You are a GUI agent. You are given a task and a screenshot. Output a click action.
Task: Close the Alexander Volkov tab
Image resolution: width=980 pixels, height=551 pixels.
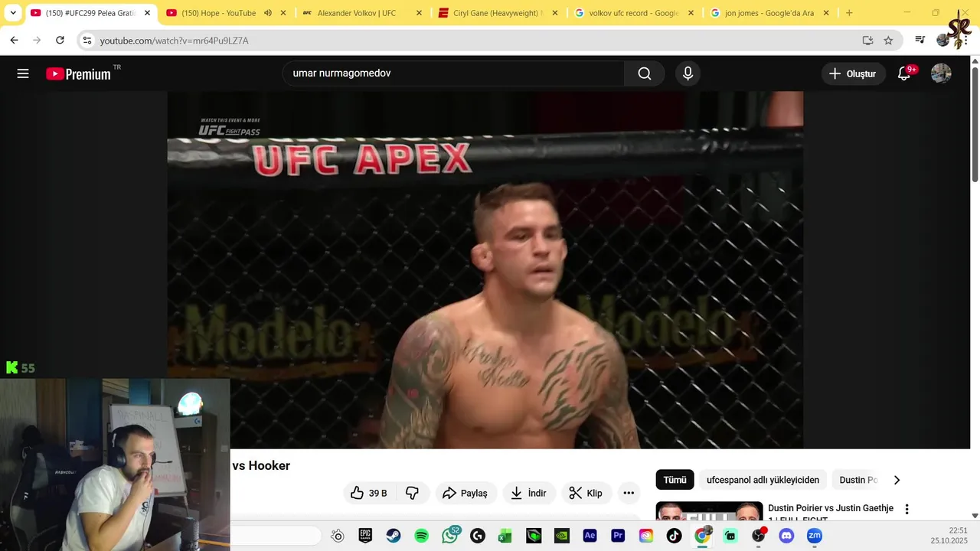pyautogui.click(x=419, y=13)
